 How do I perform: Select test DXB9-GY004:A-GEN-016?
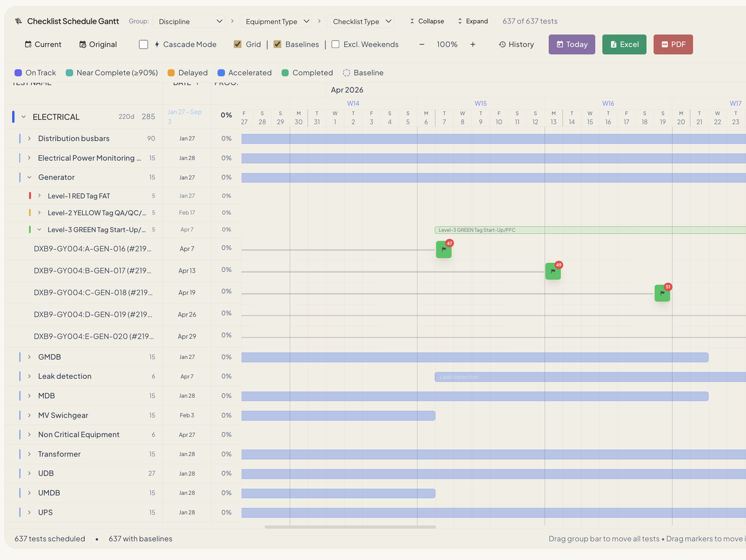pyautogui.click(x=93, y=249)
